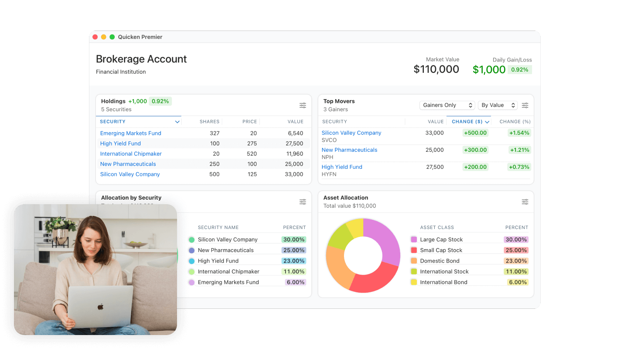
Task: Open the Holdings panel filter settings
Action: (x=303, y=105)
